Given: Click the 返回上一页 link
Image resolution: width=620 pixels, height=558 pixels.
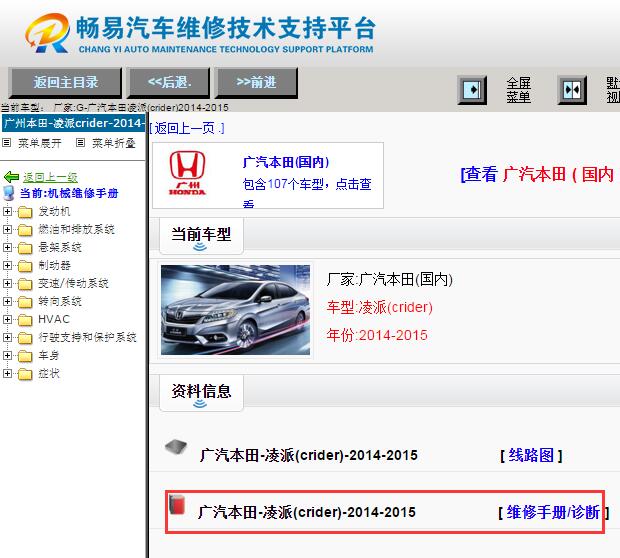Looking at the screenshot, I should 187,128.
